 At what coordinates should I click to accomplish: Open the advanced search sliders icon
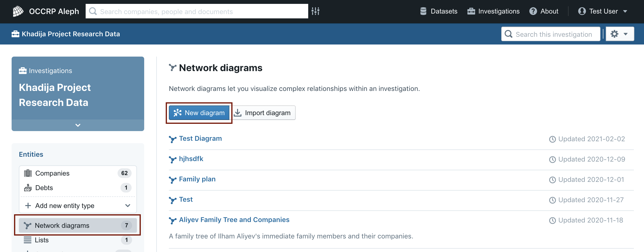(315, 11)
